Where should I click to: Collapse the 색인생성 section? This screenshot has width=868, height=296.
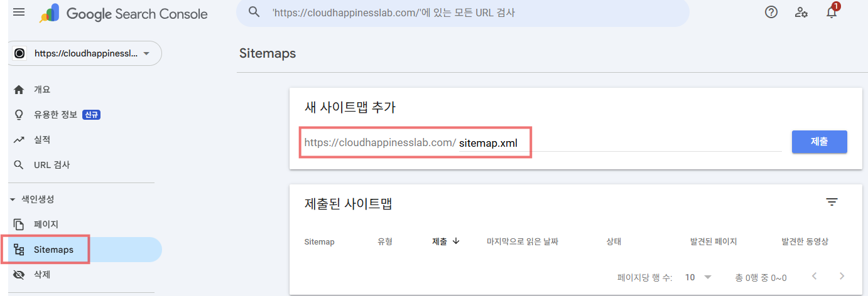tap(13, 199)
